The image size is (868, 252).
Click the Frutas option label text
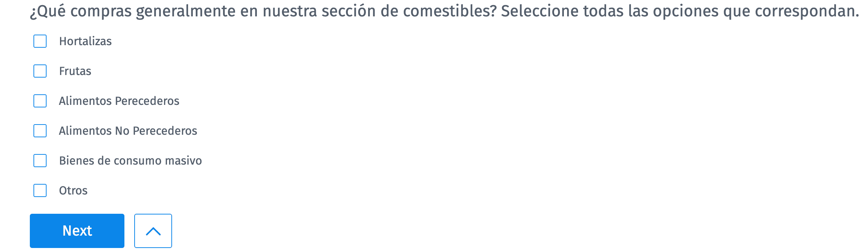[x=75, y=71]
